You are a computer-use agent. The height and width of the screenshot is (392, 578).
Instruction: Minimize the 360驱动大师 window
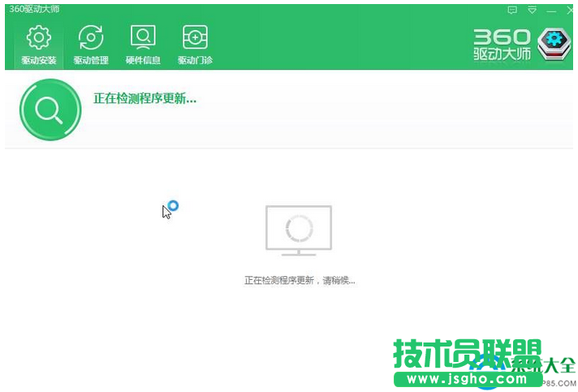tap(551, 11)
